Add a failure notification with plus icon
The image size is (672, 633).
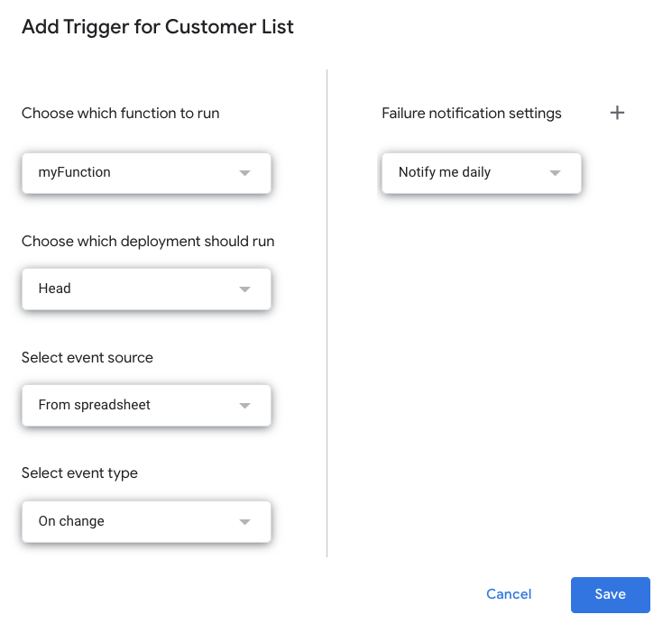(x=617, y=113)
